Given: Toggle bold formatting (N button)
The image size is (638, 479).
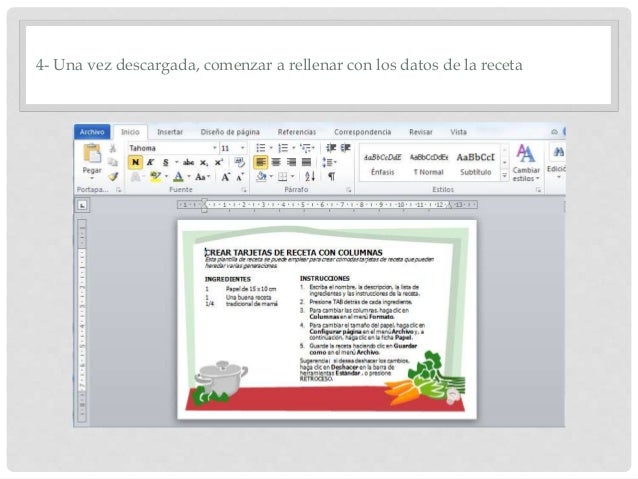Looking at the screenshot, I should (134, 161).
